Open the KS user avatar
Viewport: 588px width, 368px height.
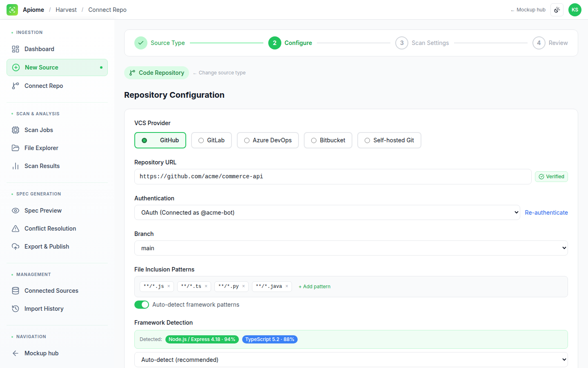[x=575, y=10]
